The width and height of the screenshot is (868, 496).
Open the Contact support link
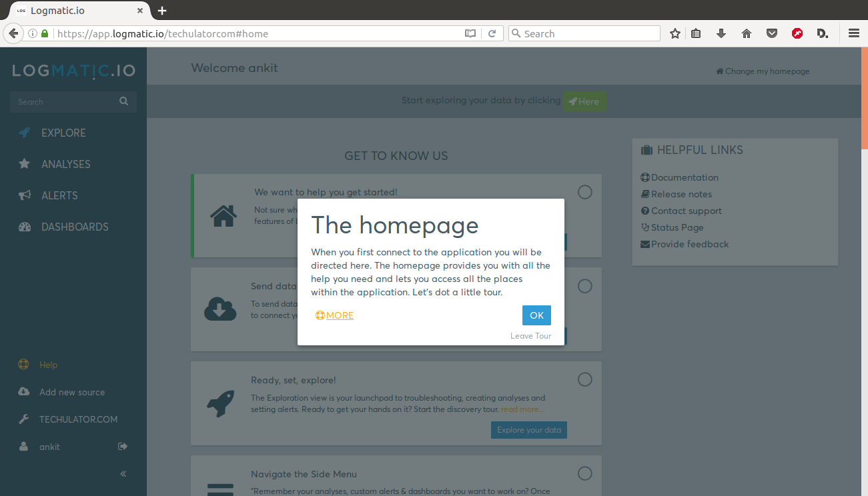[x=681, y=211]
